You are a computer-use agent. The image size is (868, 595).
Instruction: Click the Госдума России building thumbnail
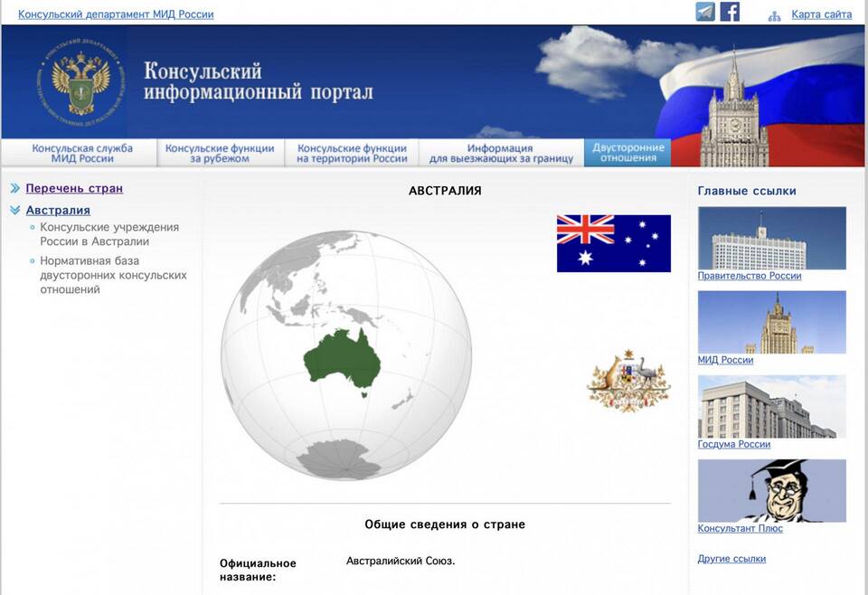[771, 406]
